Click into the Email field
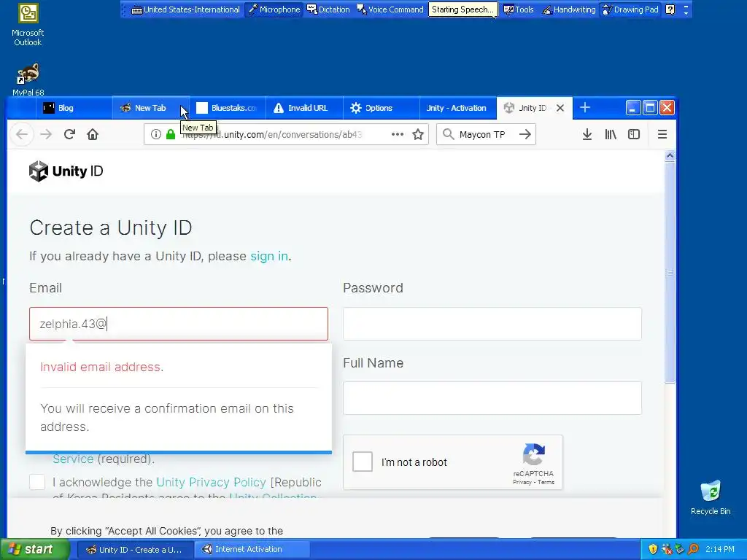This screenshot has height=560, width=747. coord(179,324)
